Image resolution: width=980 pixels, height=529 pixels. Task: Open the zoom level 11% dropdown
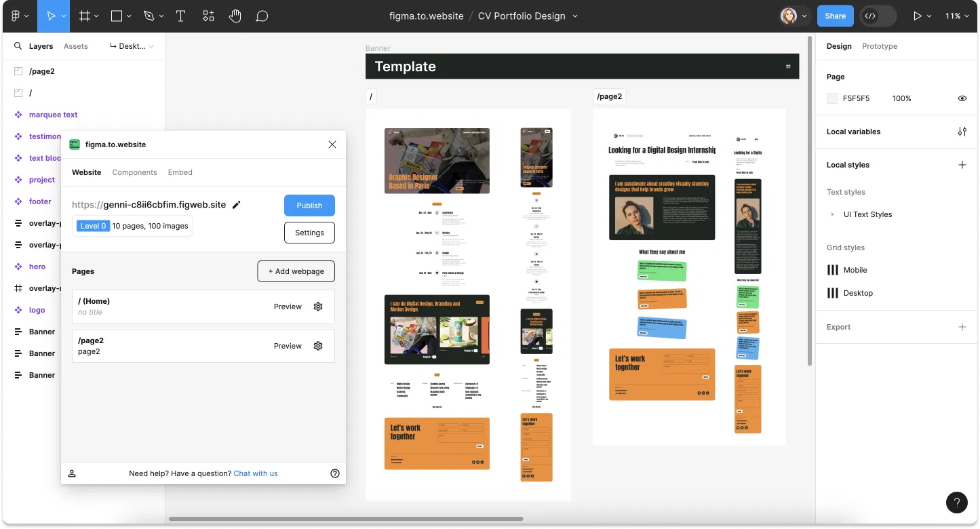click(957, 16)
